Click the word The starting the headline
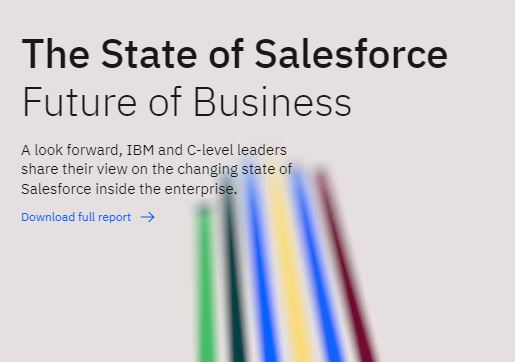 point(56,54)
